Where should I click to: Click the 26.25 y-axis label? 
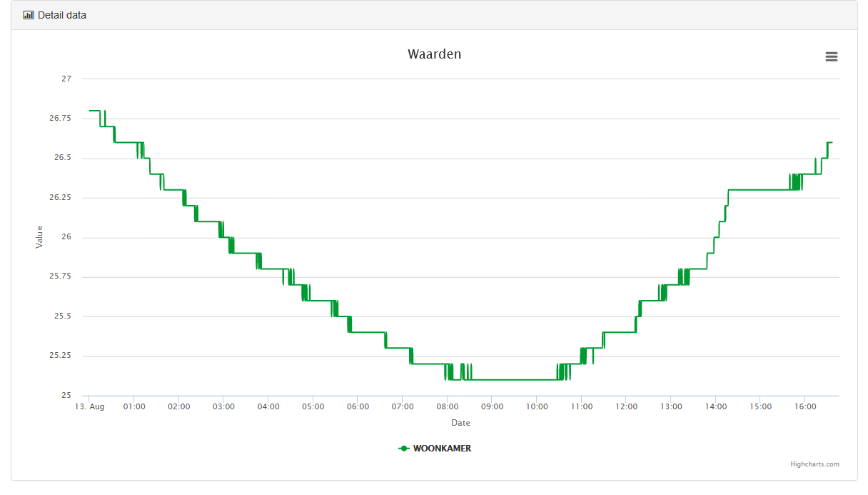click(61, 198)
